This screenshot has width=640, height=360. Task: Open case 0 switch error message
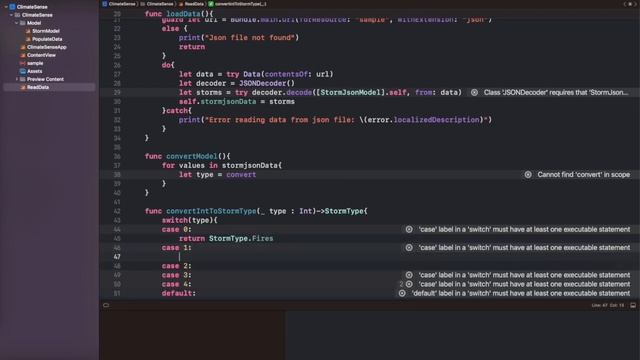click(x=524, y=229)
